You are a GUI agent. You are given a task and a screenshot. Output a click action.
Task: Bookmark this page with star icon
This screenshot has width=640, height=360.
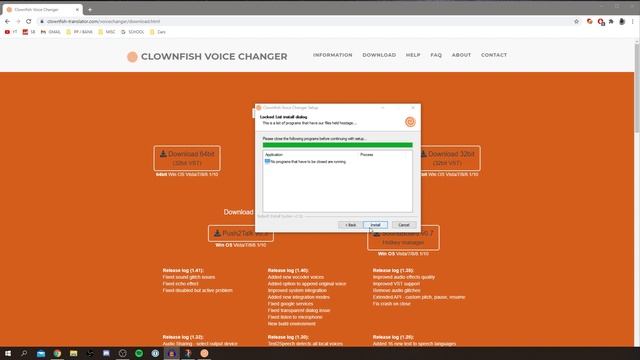(x=576, y=21)
